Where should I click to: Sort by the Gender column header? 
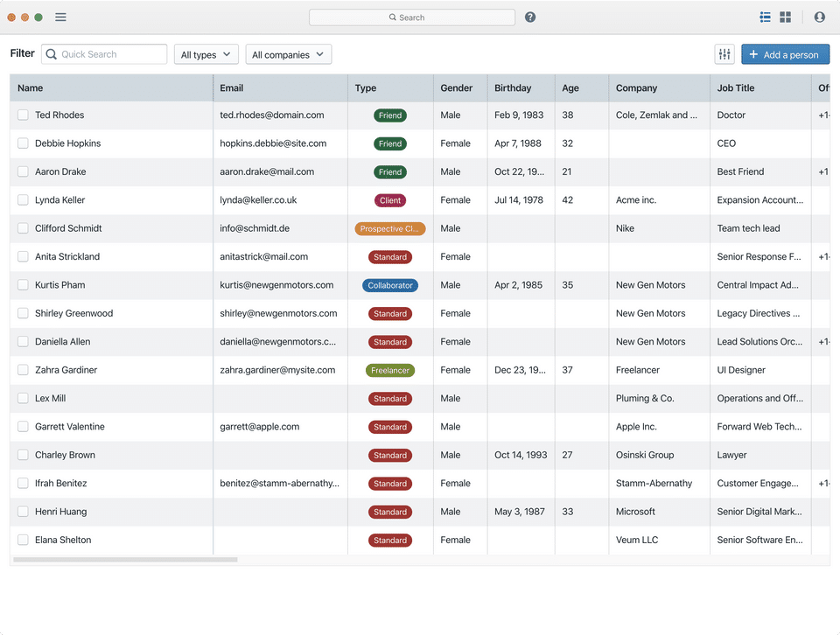460,87
